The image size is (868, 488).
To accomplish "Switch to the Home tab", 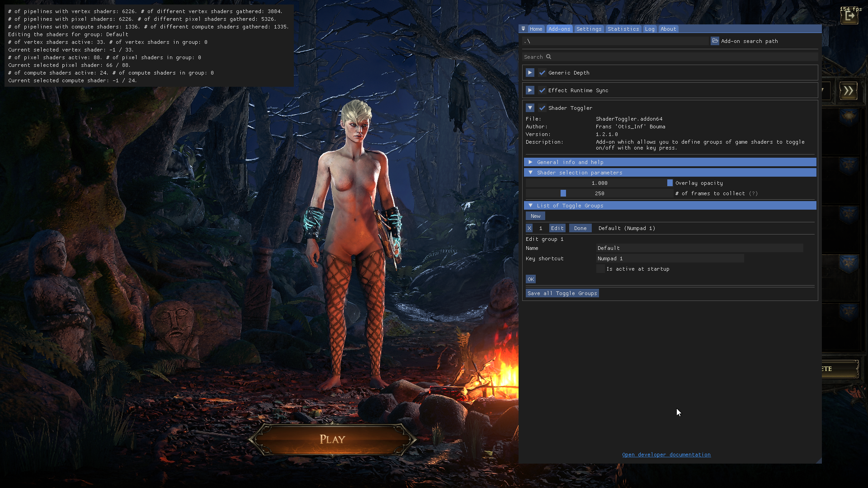I will tap(536, 29).
